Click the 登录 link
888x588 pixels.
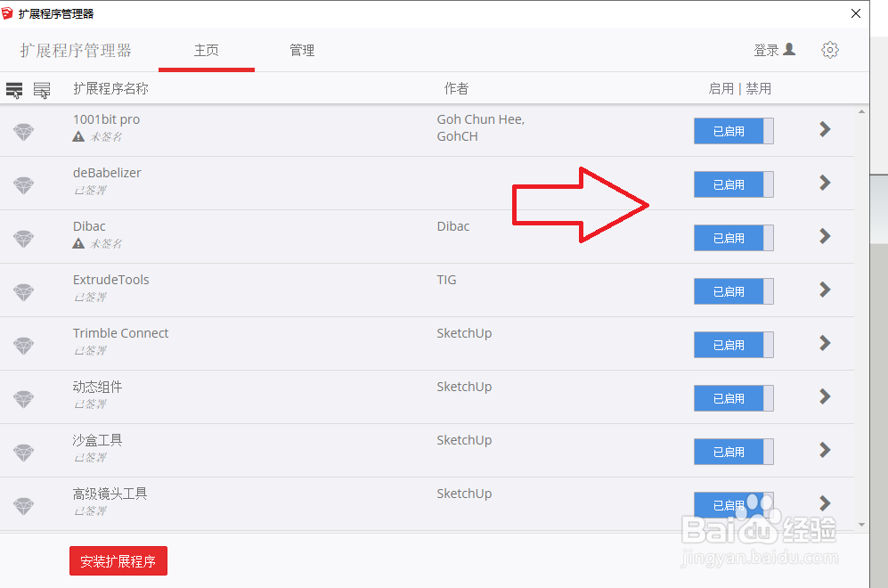pyautogui.click(x=766, y=51)
